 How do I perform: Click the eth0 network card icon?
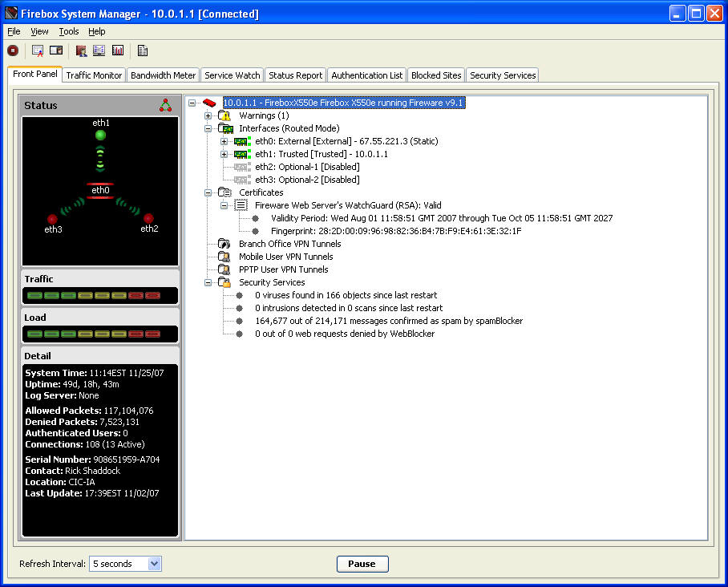242,141
